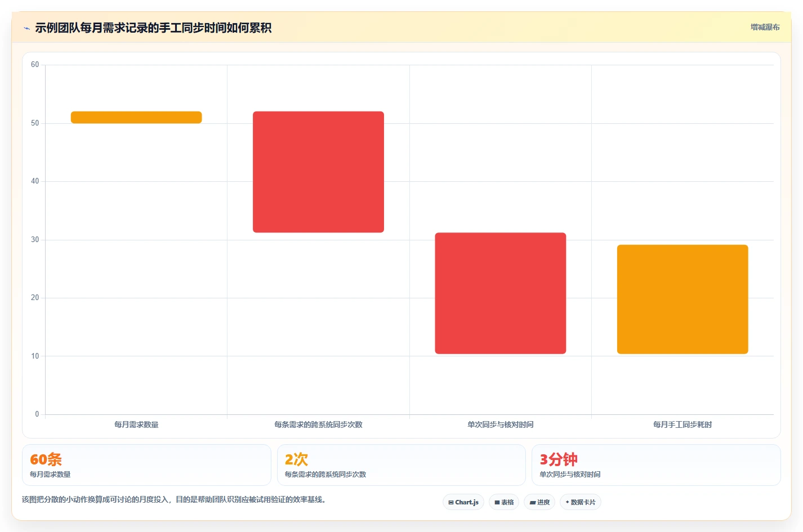Click the x-axis label 每条需求的跨系统同步次数

pos(318,424)
